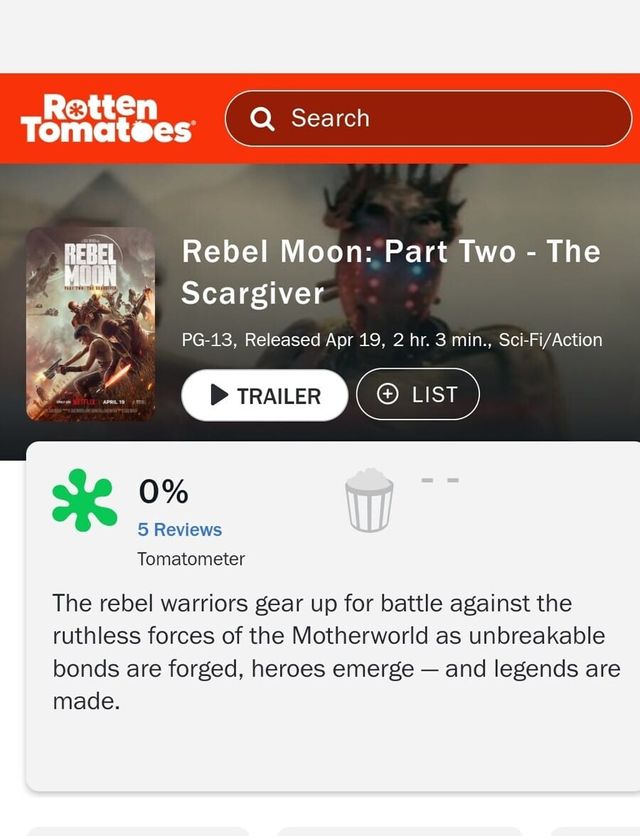Focus the Search text field

(x=440, y=119)
